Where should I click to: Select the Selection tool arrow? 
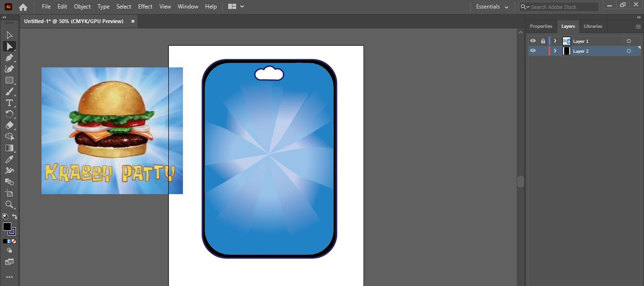pyautogui.click(x=9, y=35)
